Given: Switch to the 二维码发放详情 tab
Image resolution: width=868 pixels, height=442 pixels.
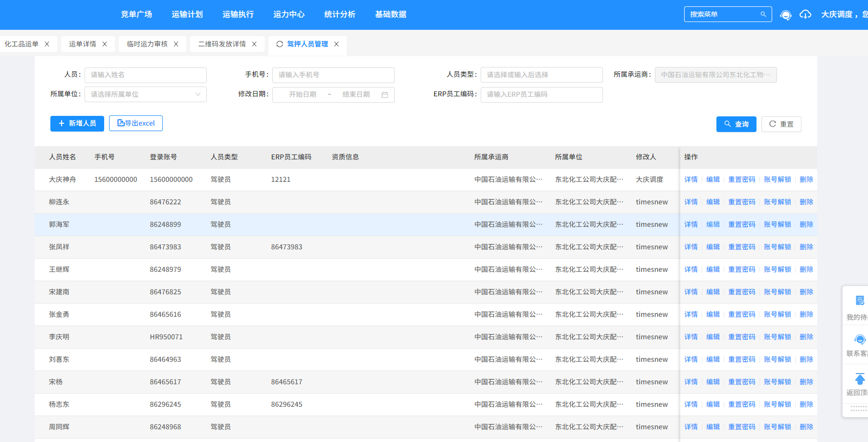Looking at the screenshot, I should (222, 44).
